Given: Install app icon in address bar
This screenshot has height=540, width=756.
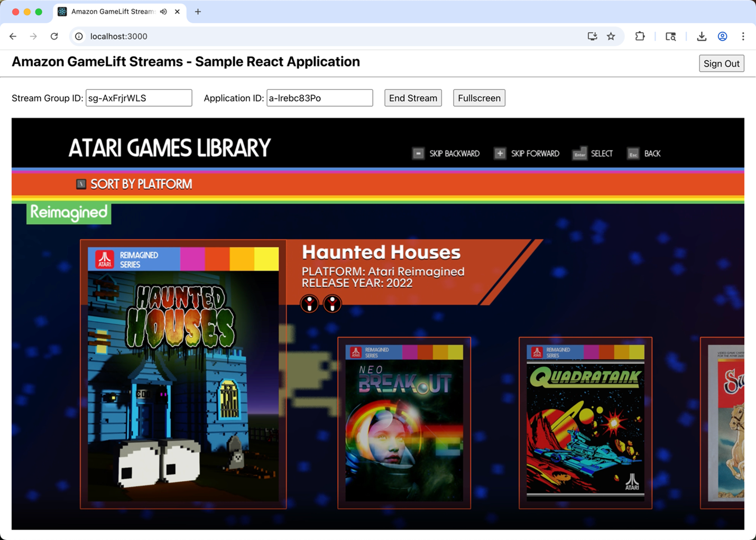Looking at the screenshot, I should click(x=592, y=36).
